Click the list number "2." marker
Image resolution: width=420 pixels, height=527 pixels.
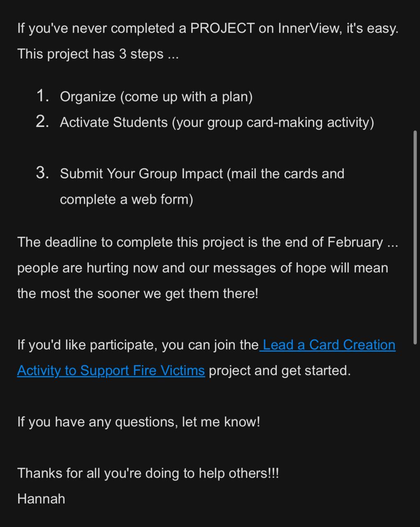tap(43, 121)
